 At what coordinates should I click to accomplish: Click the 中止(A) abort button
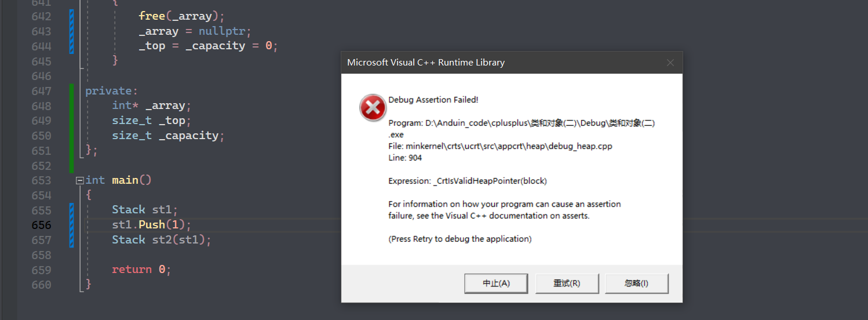(496, 283)
